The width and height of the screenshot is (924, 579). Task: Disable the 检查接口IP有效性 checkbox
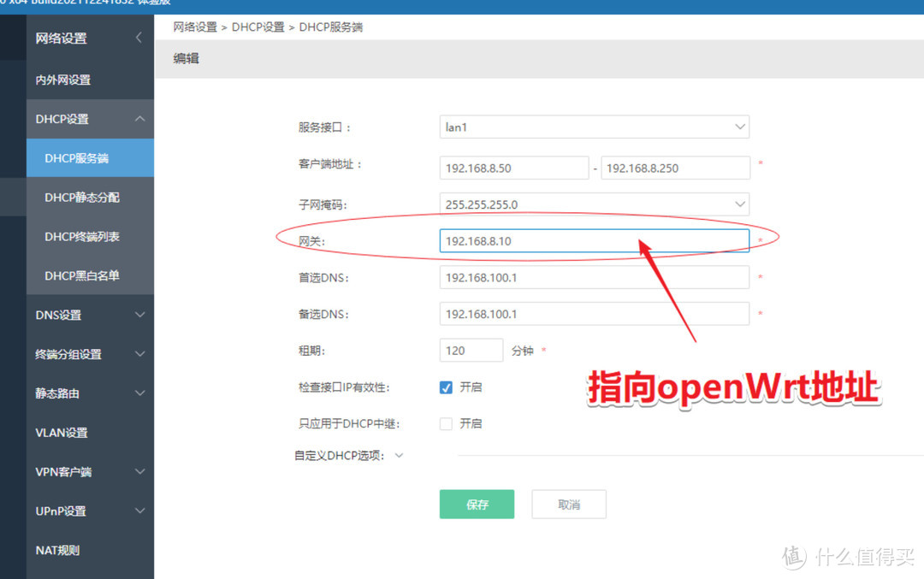pos(445,387)
